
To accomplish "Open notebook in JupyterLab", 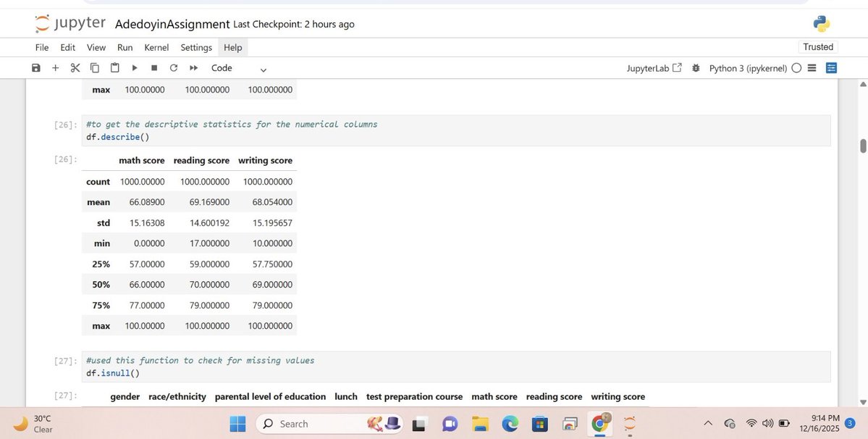I will tap(654, 68).
